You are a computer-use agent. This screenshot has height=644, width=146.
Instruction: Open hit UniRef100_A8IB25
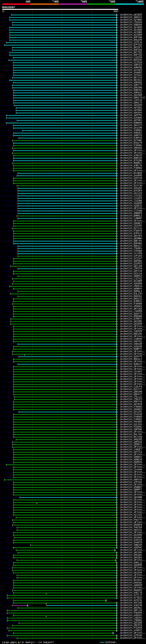[x=131, y=15]
